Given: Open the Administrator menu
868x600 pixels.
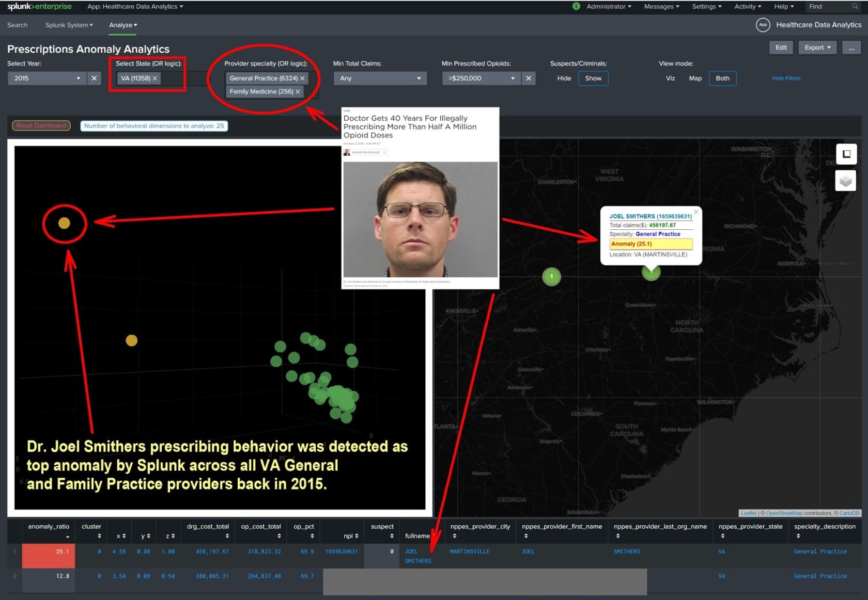Looking at the screenshot, I should pyautogui.click(x=609, y=6).
